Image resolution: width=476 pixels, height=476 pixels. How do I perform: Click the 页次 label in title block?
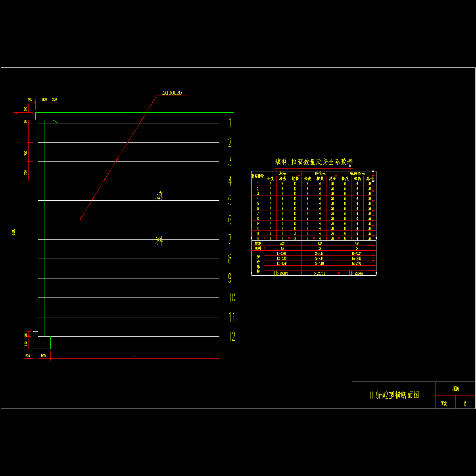[444, 404]
